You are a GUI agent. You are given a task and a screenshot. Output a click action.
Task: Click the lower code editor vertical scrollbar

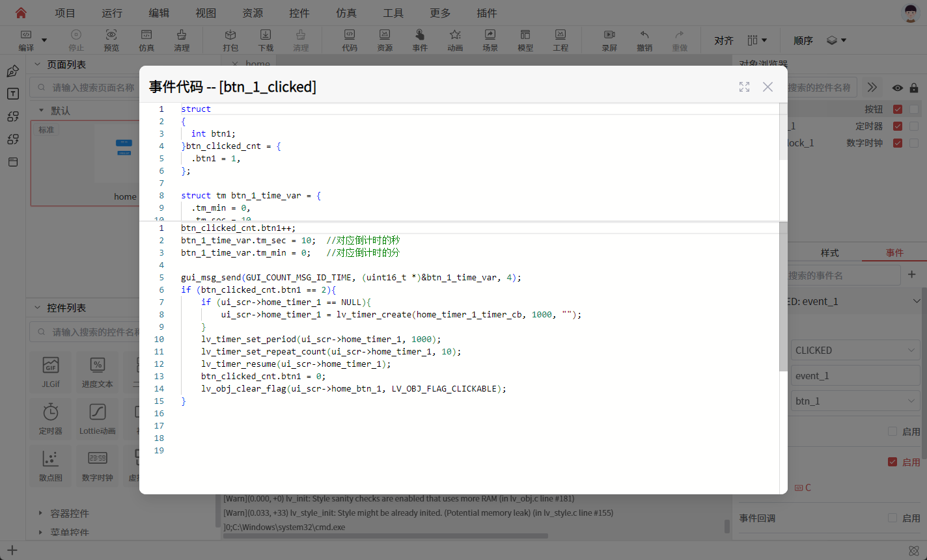(x=783, y=297)
